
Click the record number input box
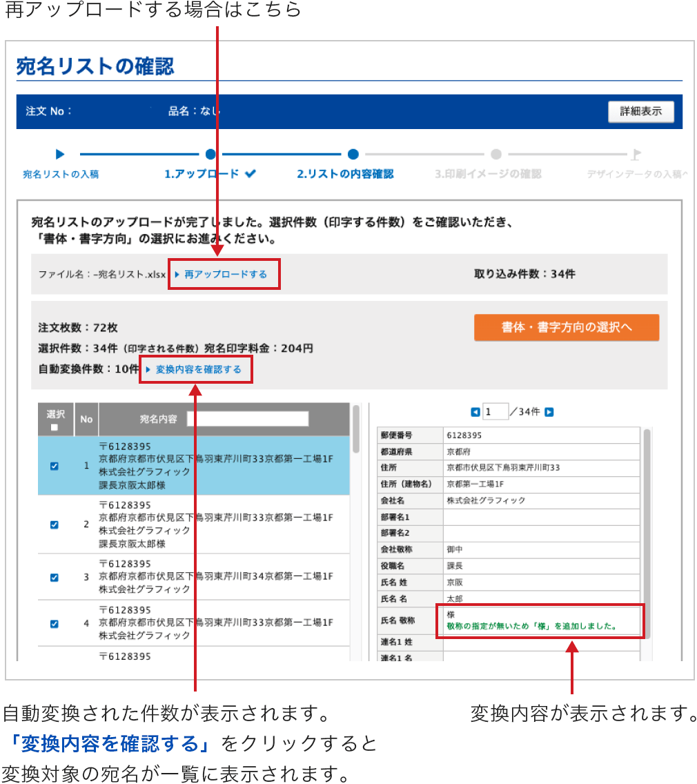(495, 412)
